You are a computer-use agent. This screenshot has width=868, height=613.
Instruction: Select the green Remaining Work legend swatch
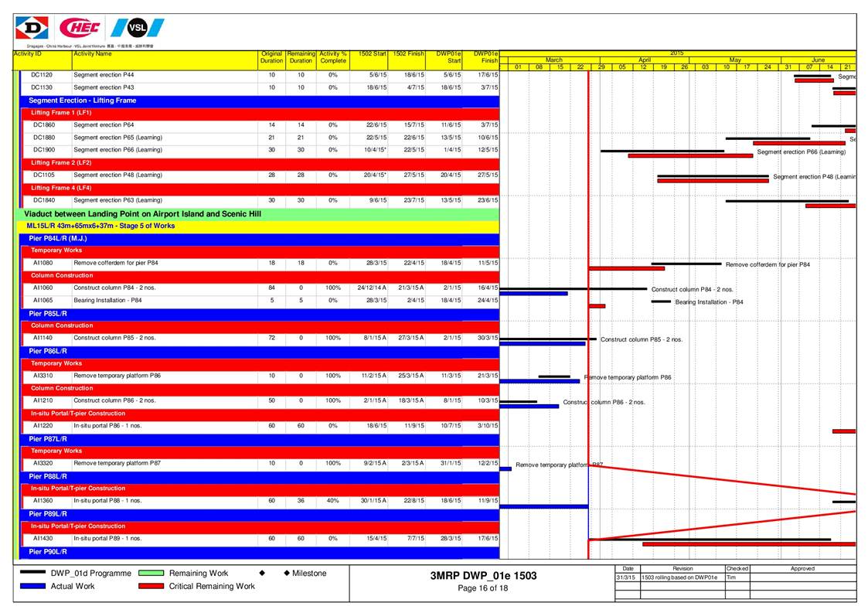click(x=151, y=573)
